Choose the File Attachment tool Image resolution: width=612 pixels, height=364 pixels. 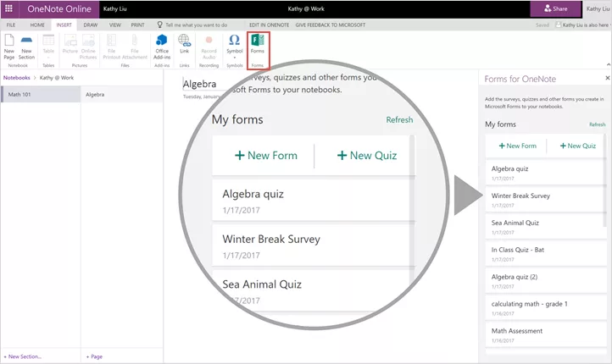[135, 47]
